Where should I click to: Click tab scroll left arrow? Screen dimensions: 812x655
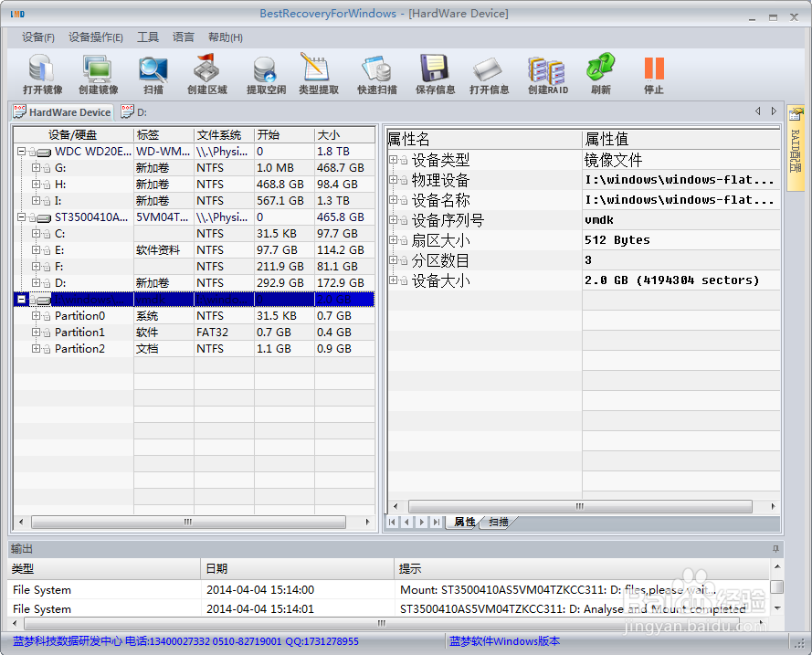click(758, 111)
